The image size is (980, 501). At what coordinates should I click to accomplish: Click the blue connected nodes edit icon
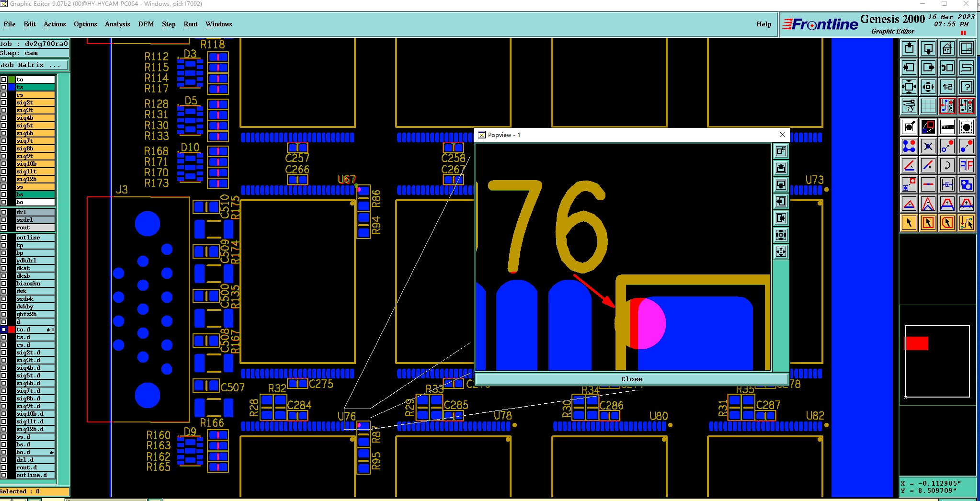click(x=909, y=146)
